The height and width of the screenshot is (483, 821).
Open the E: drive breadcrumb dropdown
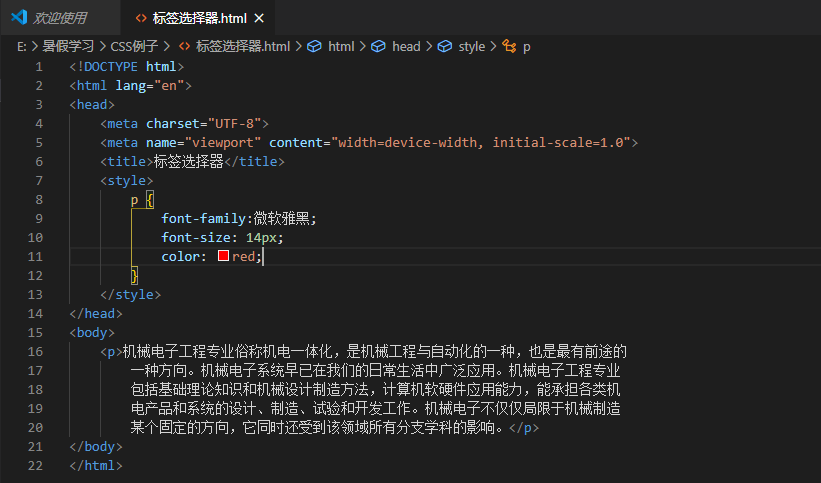[x=21, y=47]
